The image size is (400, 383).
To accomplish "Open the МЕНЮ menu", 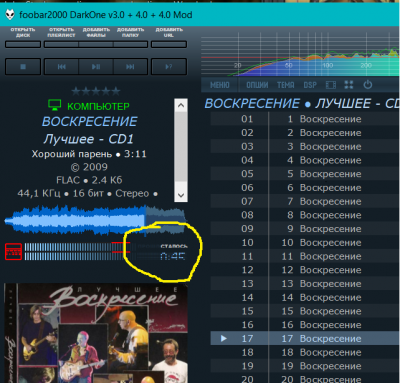I will [220, 85].
